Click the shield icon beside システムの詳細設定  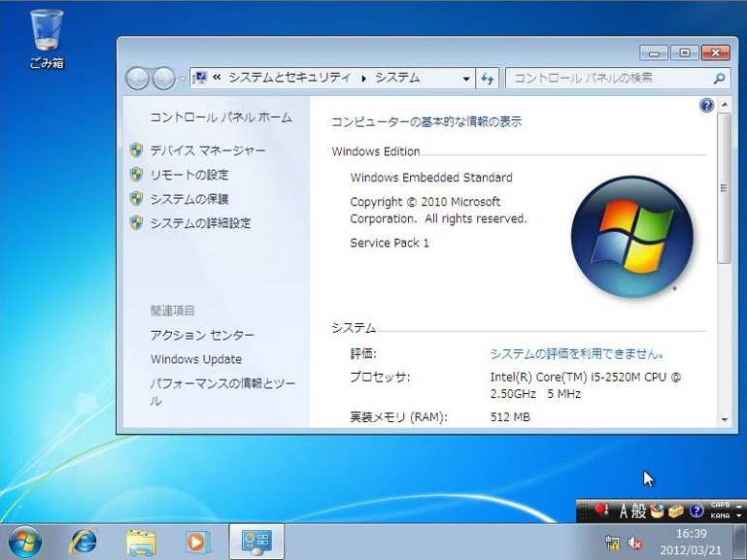(136, 222)
